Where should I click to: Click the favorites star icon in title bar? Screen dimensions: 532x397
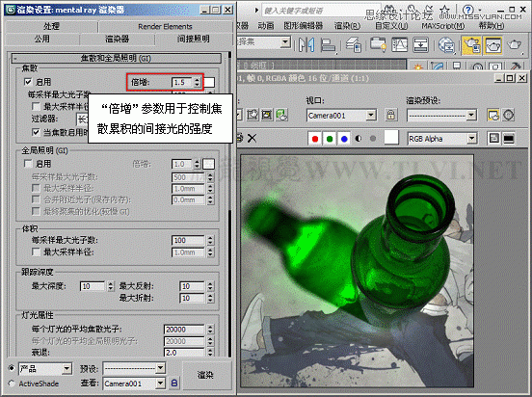pyautogui.click(x=445, y=10)
